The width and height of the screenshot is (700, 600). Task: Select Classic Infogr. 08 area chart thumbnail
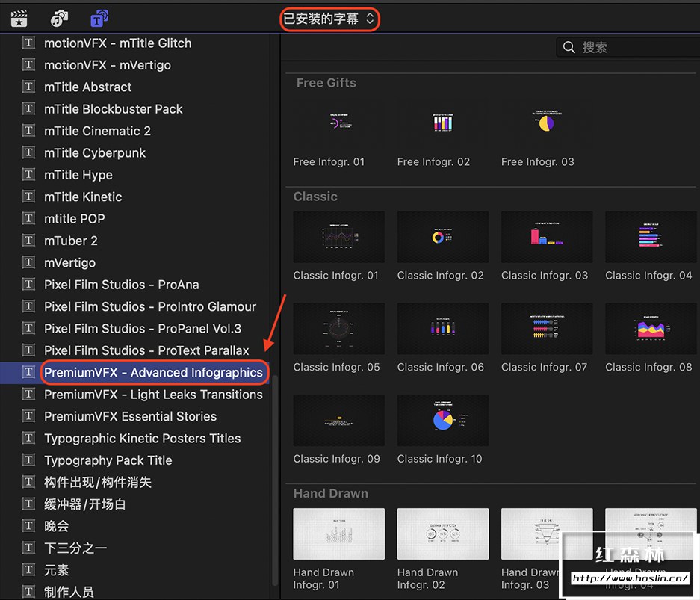click(651, 328)
